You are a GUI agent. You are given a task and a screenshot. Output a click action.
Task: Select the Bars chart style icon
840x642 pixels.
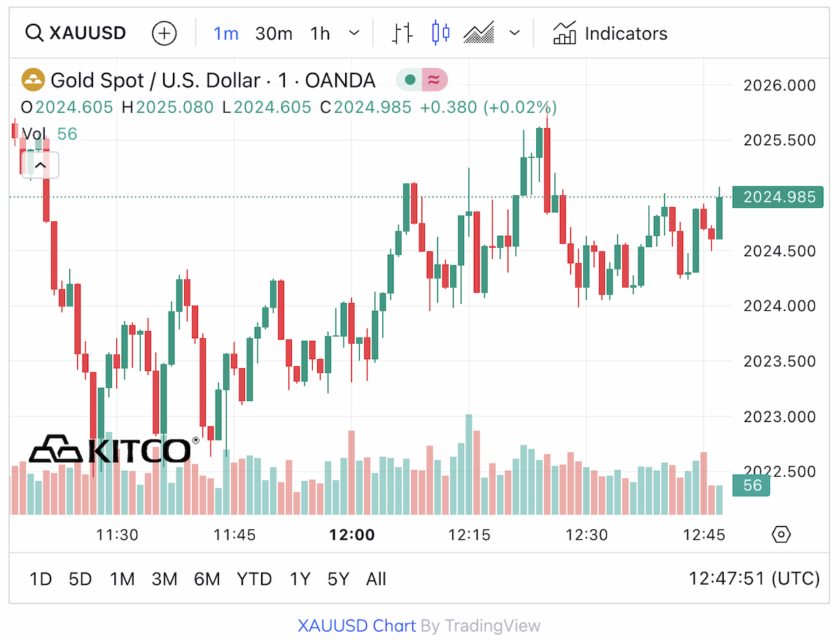tap(402, 33)
